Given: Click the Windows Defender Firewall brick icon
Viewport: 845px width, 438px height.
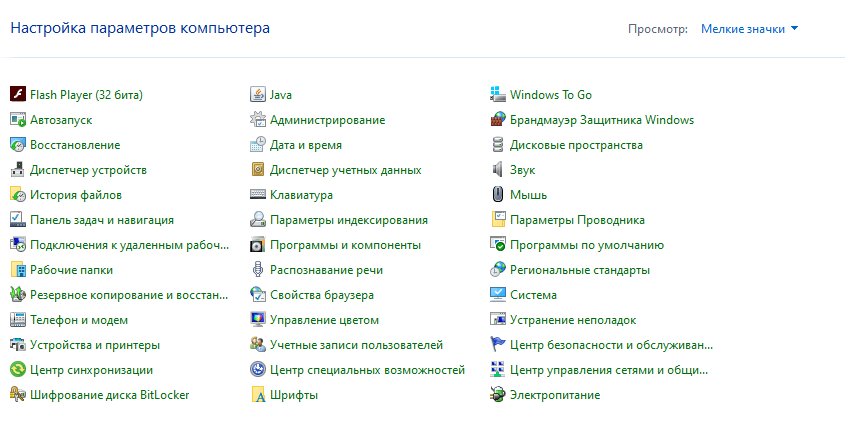Looking at the screenshot, I should (497, 120).
